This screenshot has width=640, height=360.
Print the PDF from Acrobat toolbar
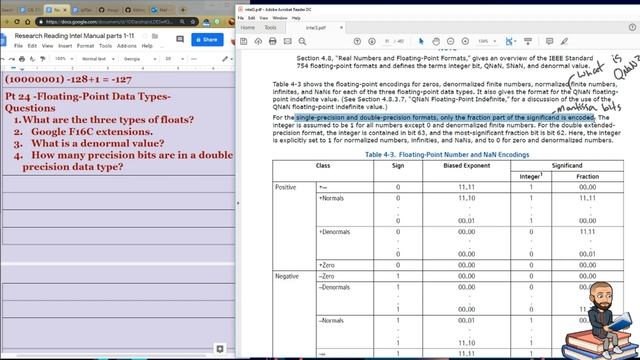[273, 41]
